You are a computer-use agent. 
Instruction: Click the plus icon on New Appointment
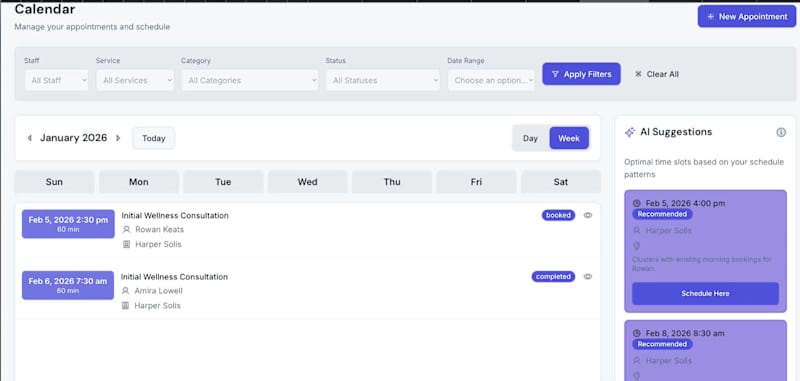[x=710, y=16]
